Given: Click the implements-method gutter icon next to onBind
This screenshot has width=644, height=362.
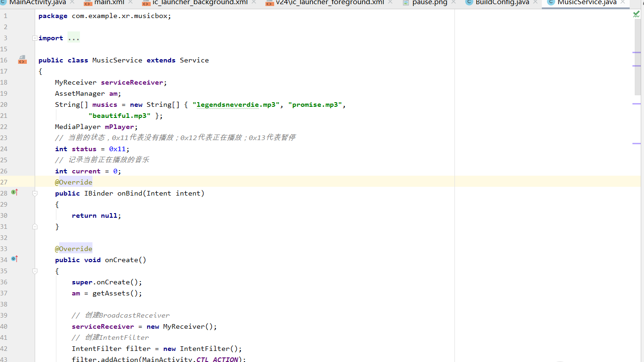Looking at the screenshot, I should [15, 192].
